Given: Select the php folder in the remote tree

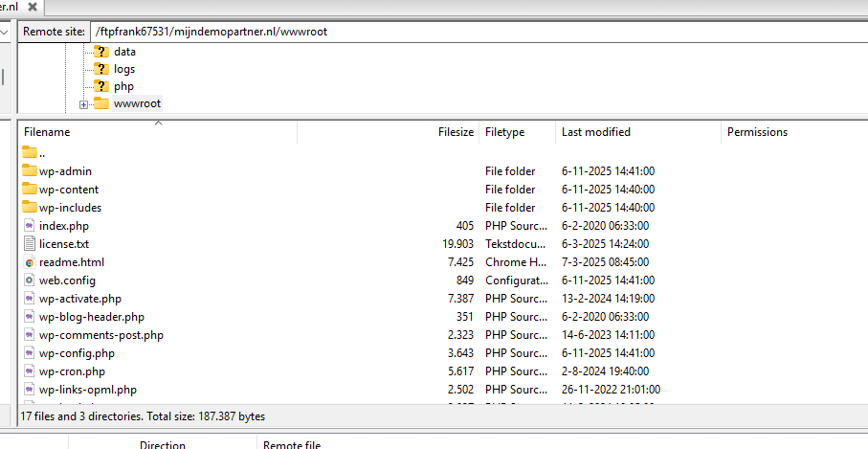Looking at the screenshot, I should click(124, 86).
